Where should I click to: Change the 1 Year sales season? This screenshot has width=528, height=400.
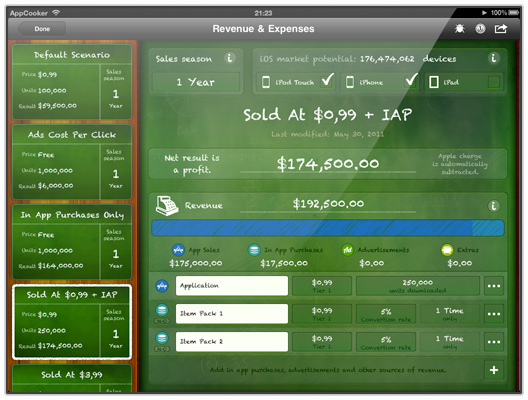pyautogui.click(x=196, y=82)
